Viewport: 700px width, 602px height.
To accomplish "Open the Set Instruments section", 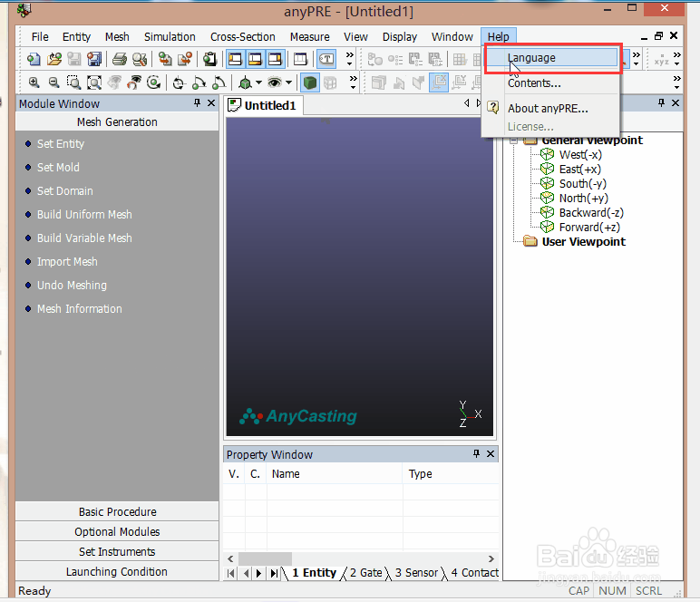I will tap(117, 551).
